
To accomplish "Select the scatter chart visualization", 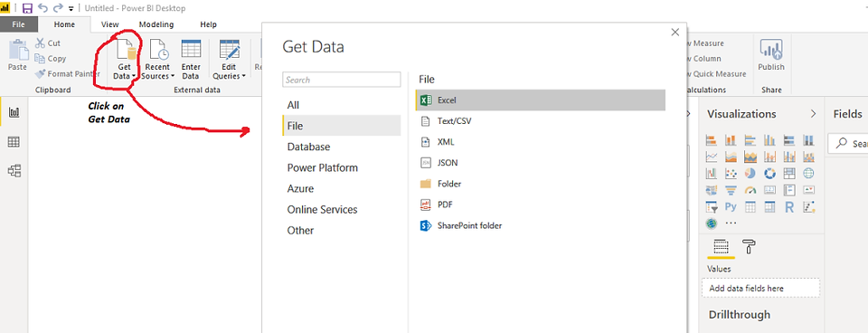I will (x=731, y=174).
